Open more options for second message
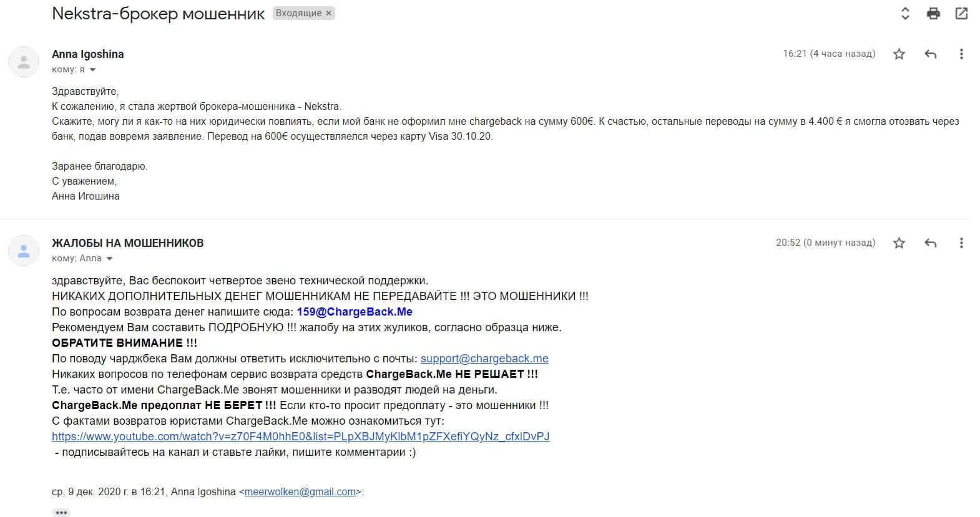 [961, 243]
